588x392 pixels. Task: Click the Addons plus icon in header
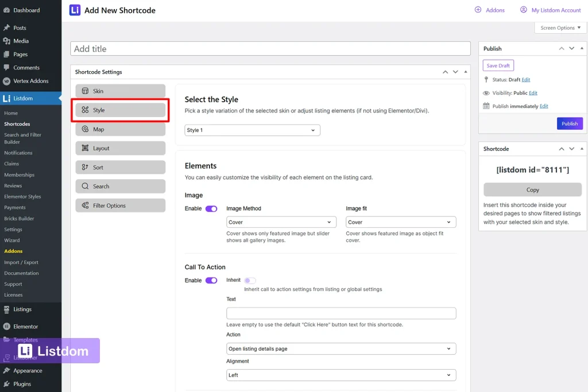click(478, 10)
